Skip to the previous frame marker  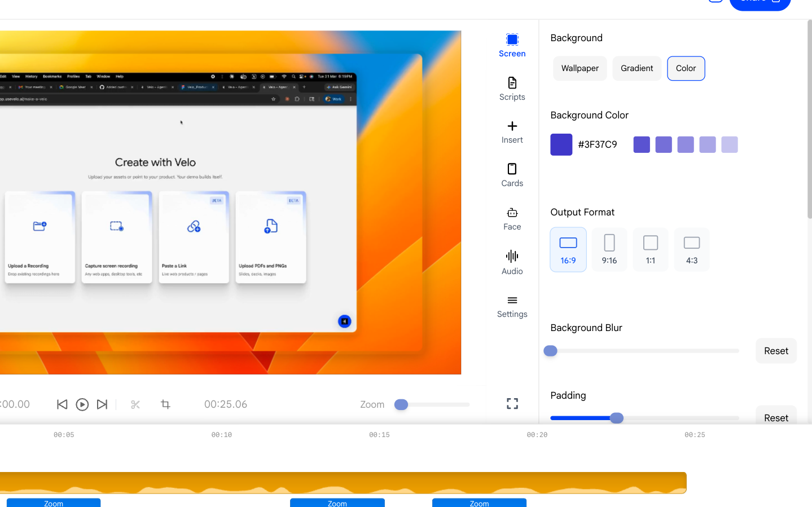(62, 404)
